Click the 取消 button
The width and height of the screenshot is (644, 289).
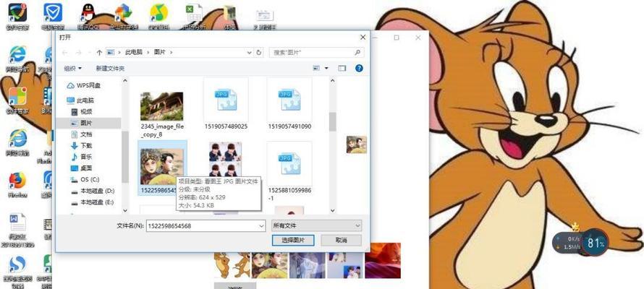tap(341, 240)
